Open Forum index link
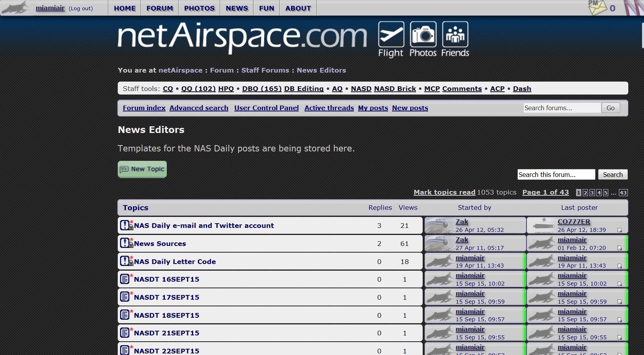 [x=144, y=108]
